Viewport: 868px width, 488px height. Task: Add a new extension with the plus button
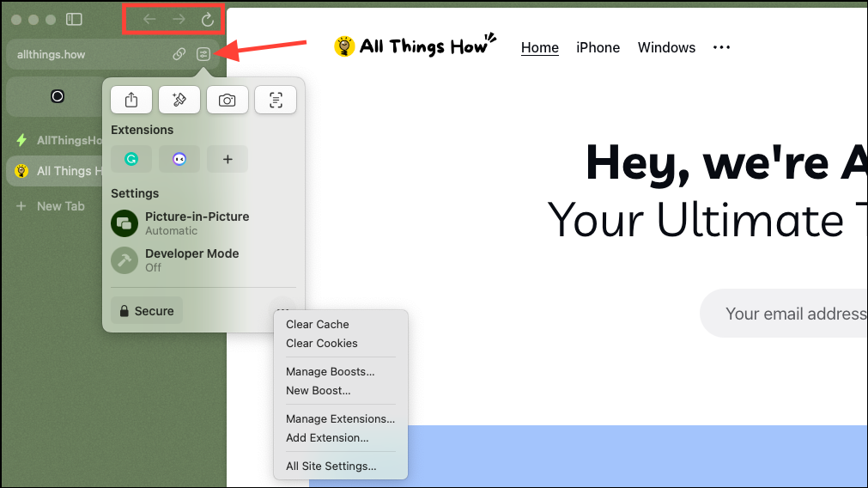click(228, 159)
